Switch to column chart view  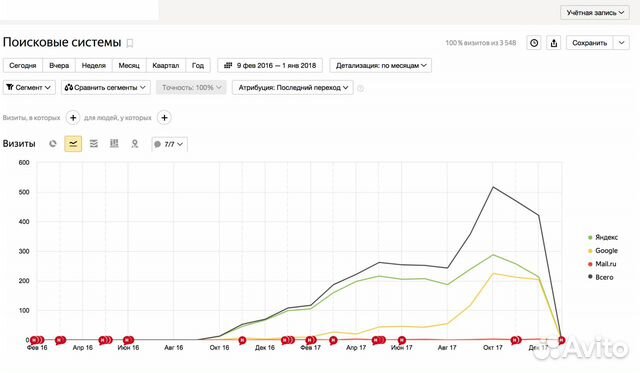[x=114, y=144]
